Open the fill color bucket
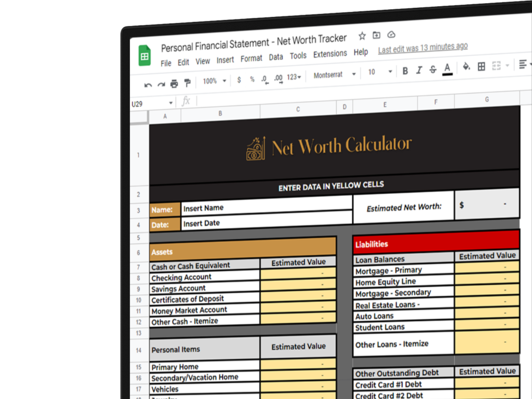This screenshot has height=399, width=532. 466,67
